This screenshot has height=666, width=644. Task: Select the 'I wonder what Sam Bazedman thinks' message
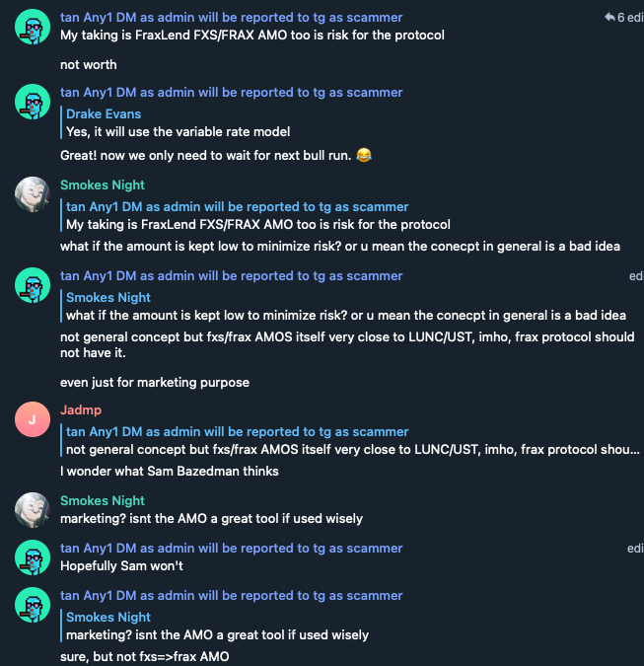pos(170,472)
